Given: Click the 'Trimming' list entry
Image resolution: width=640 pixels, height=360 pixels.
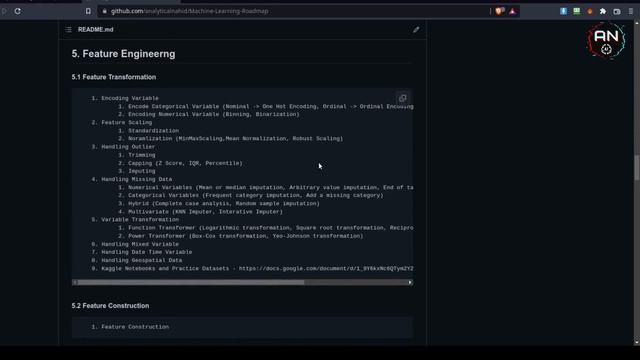Looking at the screenshot, I should click(137, 155).
